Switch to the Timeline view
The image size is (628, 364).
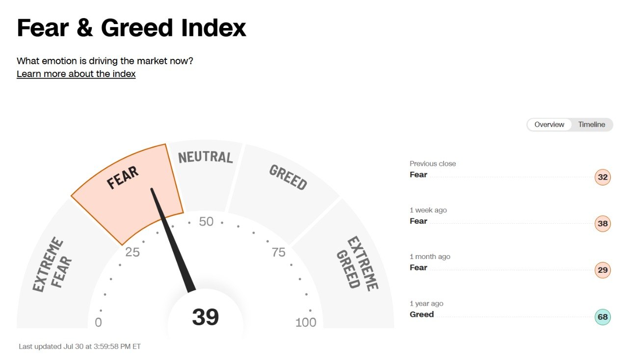coord(592,125)
